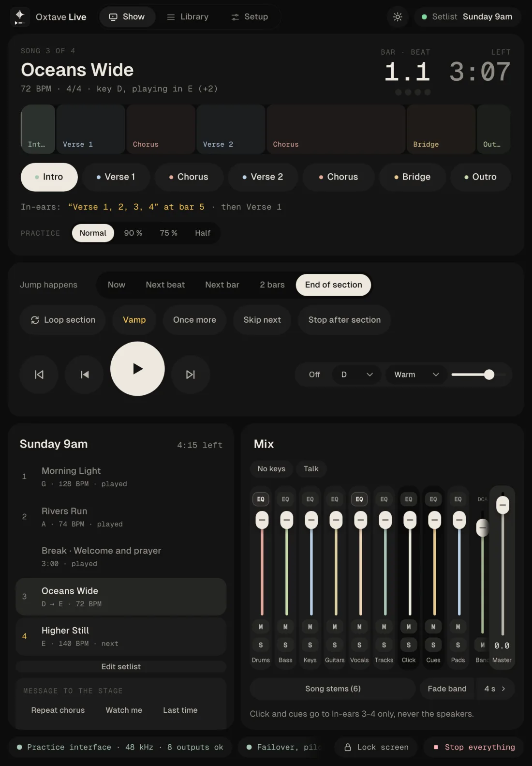Image resolution: width=532 pixels, height=766 pixels.
Task: Mute the Drums channel
Action: pos(261,627)
